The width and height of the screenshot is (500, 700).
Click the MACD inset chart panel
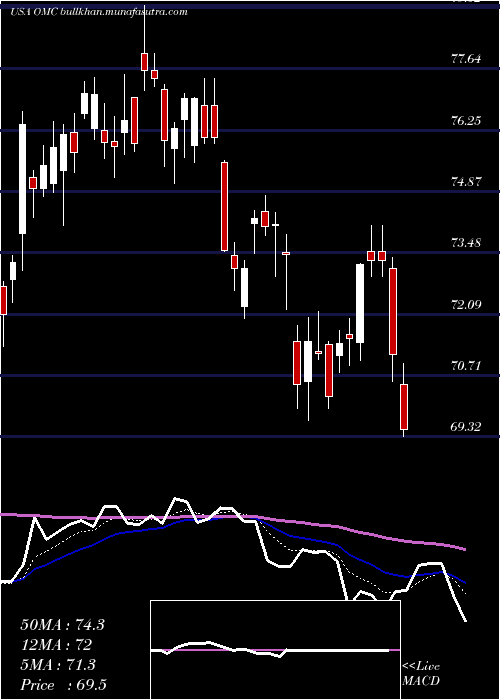coord(275,650)
